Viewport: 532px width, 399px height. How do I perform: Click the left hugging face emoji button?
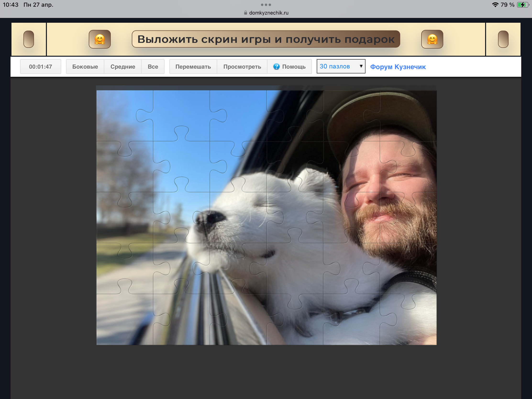tap(100, 39)
